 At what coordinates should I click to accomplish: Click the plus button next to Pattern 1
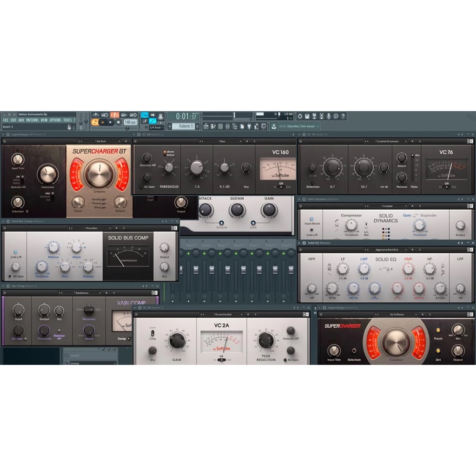(x=197, y=126)
